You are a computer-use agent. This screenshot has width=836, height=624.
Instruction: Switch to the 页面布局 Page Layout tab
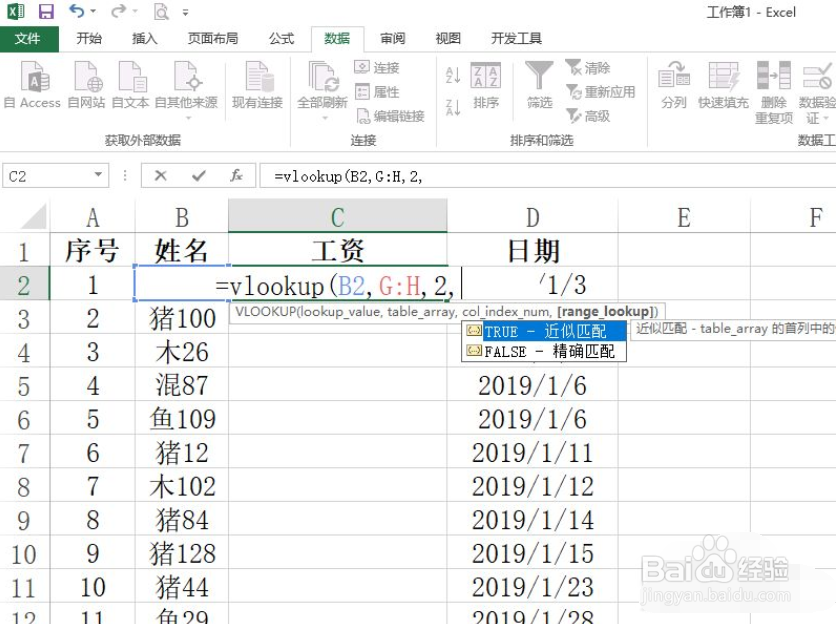click(x=213, y=38)
